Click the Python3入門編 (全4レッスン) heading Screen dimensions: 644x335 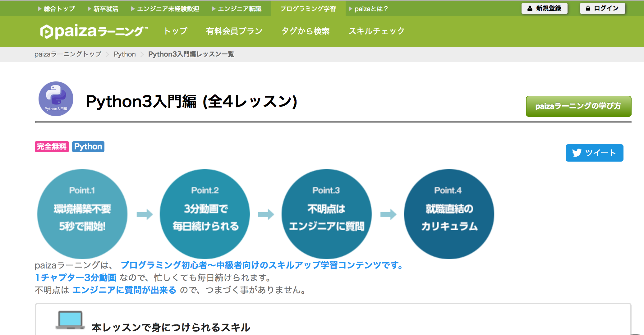pos(191,101)
